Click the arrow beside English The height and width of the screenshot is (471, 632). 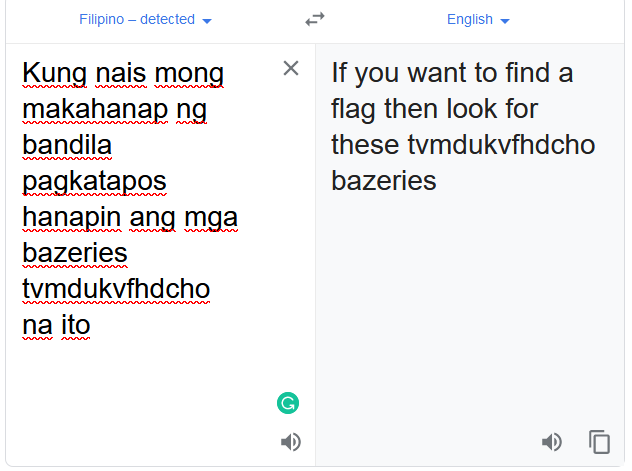[505, 21]
